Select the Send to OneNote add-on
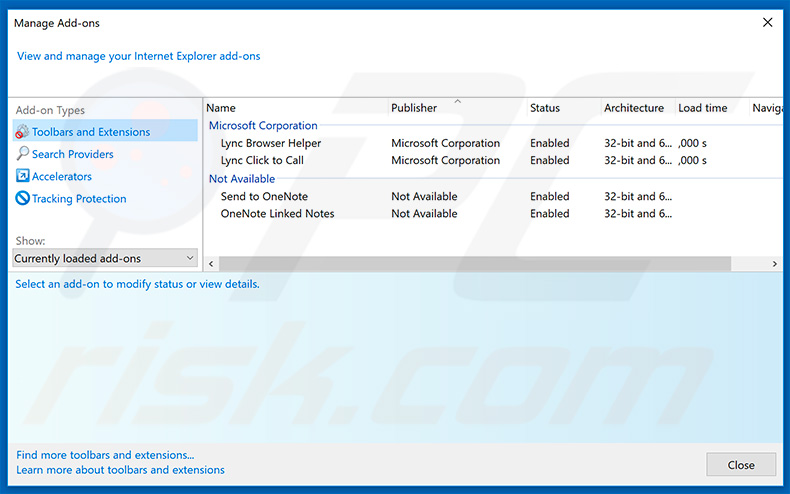This screenshot has height=494, width=790. 264,197
